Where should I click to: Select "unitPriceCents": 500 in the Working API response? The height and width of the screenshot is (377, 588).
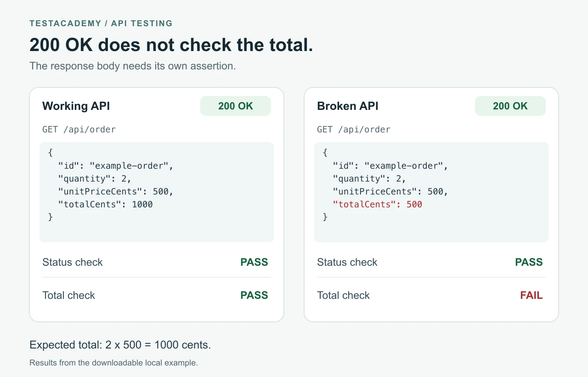click(116, 191)
